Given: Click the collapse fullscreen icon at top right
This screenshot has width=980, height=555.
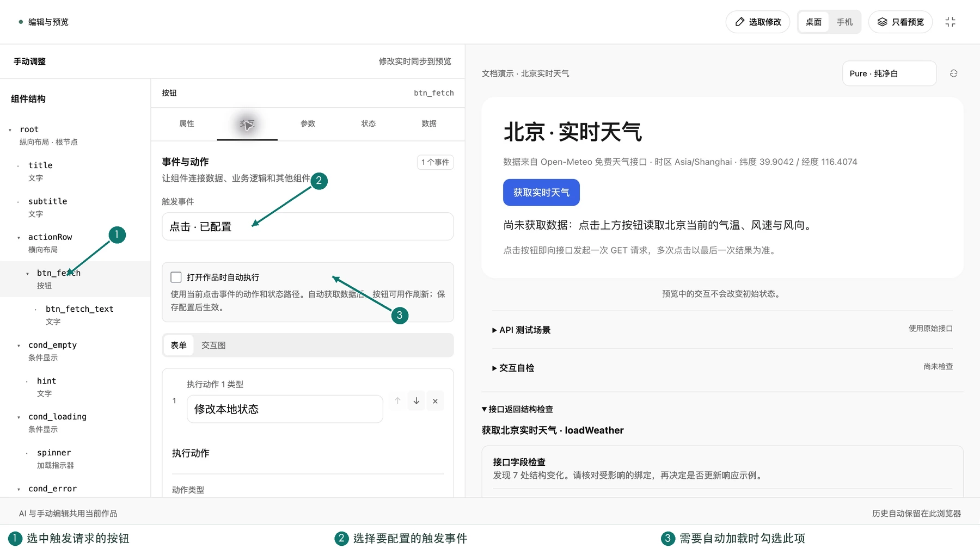Looking at the screenshot, I should coord(950,22).
